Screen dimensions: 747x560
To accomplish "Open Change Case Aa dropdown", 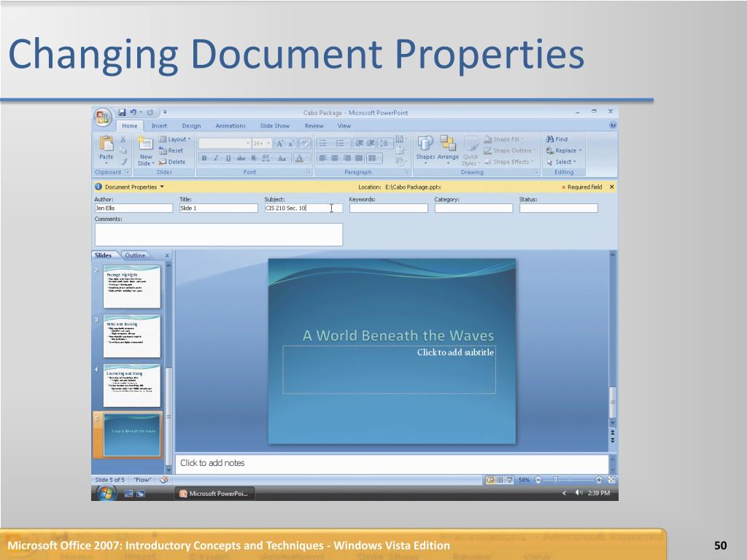I will [x=282, y=158].
